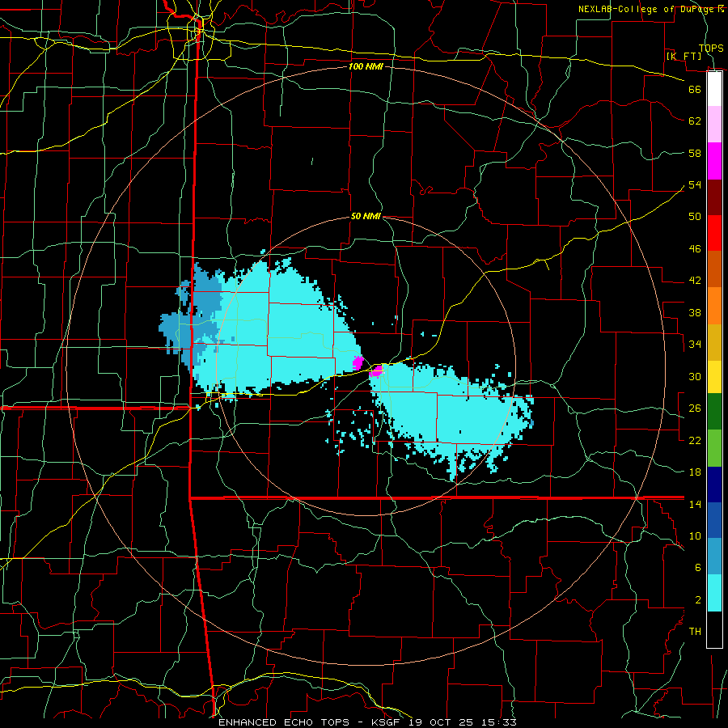Click the 66 legend value label

click(x=695, y=89)
